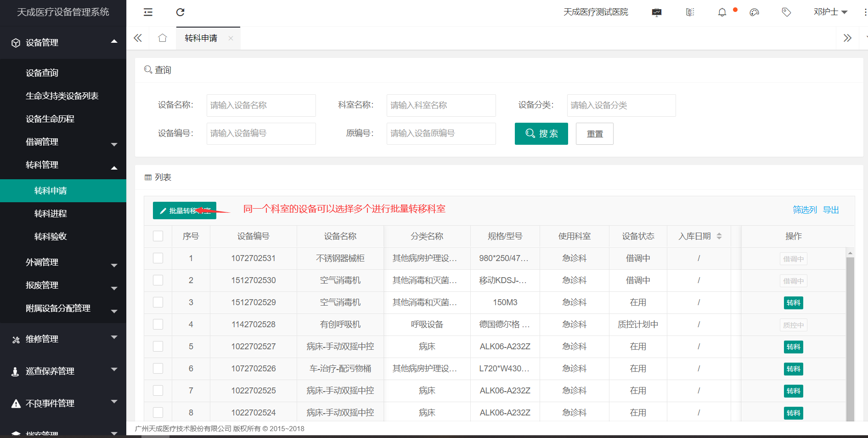Click the 转科 button for device 1022702525
868x438 pixels.
pos(793,391)
